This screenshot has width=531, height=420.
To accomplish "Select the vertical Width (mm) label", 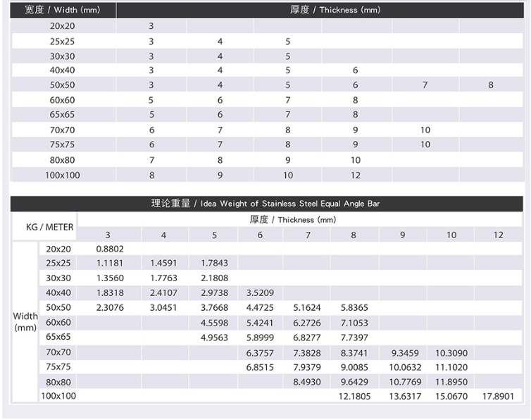I will [25, 322].
